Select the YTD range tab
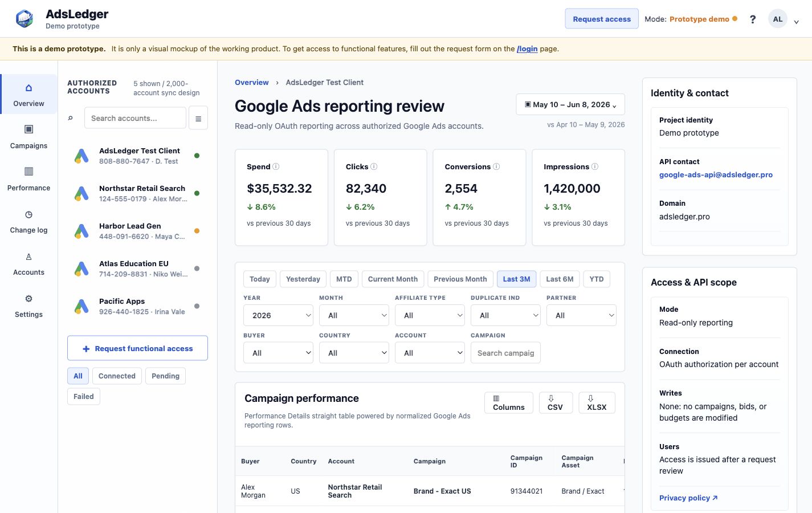Viewport: 812px width, 513px height. point(597,279)
